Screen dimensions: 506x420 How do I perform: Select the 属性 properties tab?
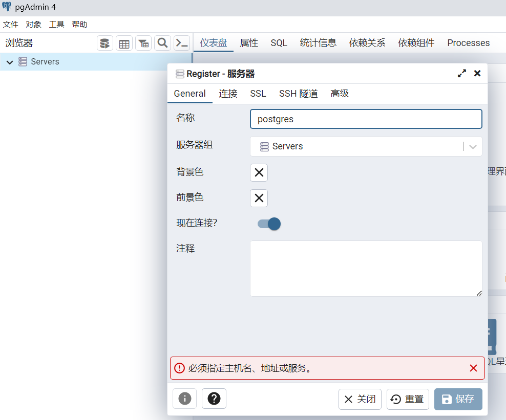(249, 43)
